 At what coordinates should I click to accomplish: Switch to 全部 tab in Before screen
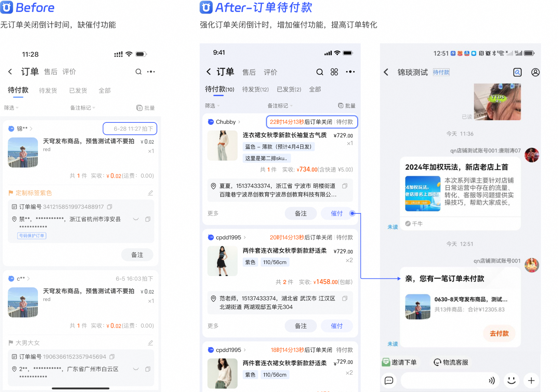tap(105, 90)
